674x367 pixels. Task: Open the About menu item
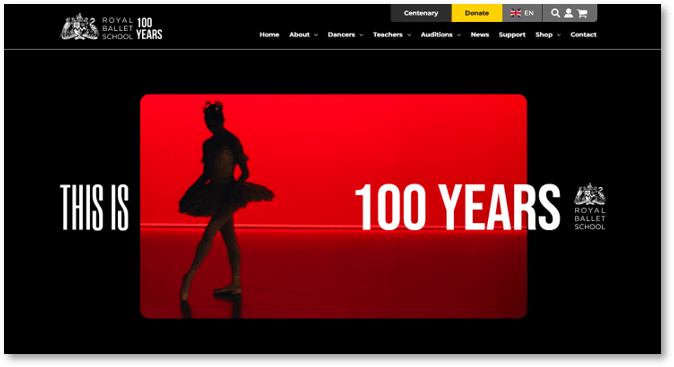(299, 35)
